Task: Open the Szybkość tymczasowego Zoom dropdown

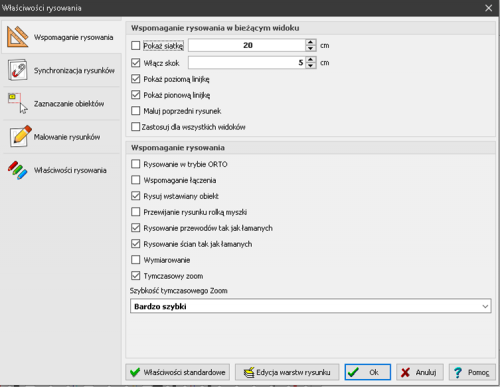Action: [310, 306]
